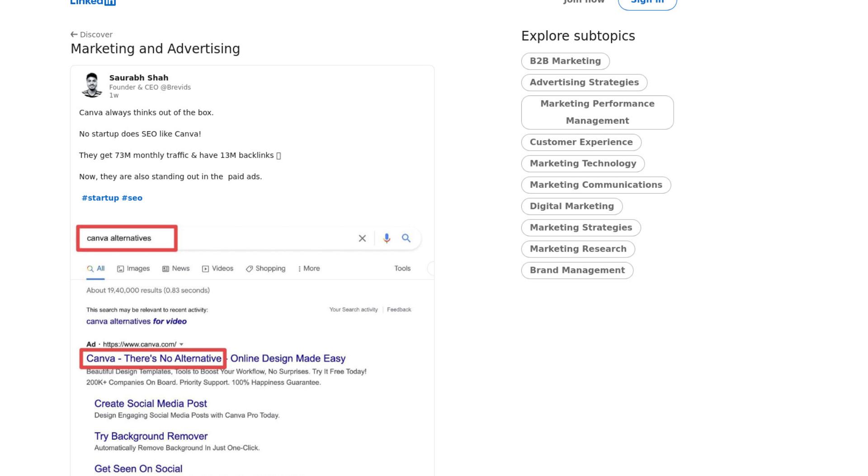
Task: Click the LinkedIn logo
Action: (x=93, y=2)
